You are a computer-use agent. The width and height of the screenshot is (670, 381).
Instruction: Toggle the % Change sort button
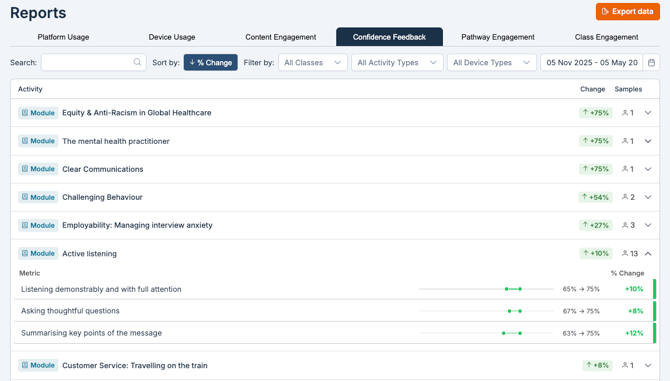pos(211,62)
